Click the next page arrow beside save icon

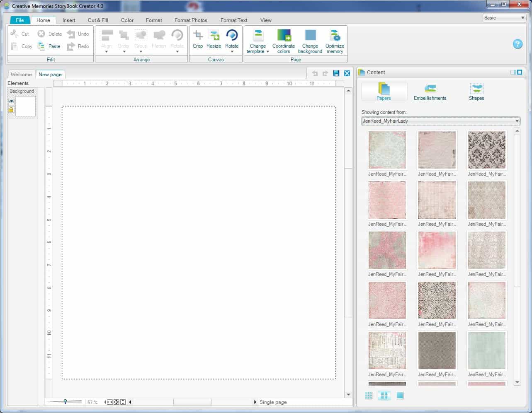pos(325,73)
